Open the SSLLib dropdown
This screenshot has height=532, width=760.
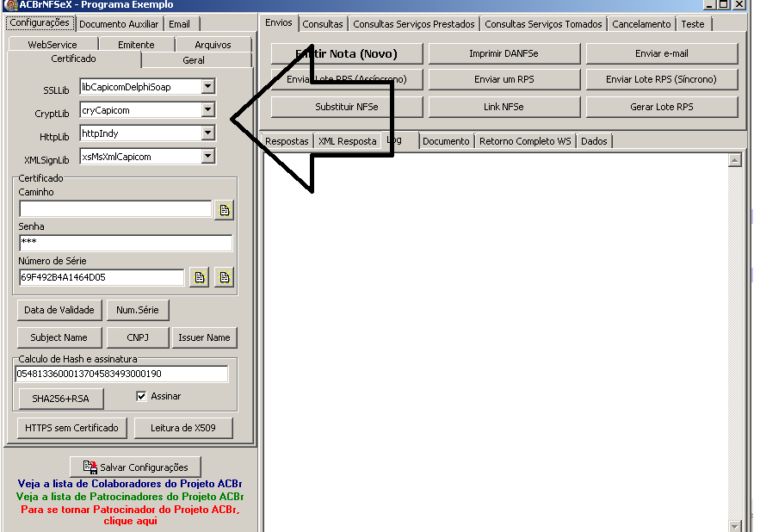(208, 87)
